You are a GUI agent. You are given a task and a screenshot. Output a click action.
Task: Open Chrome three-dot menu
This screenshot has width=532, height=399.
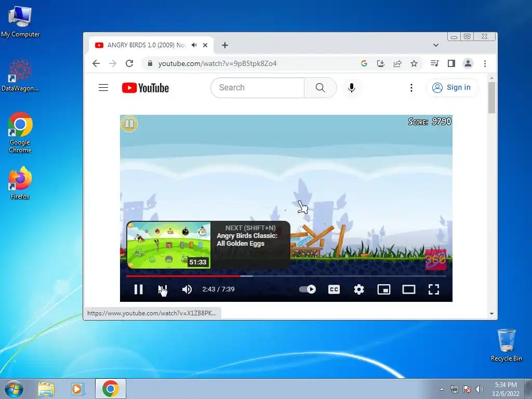point(485,63)
